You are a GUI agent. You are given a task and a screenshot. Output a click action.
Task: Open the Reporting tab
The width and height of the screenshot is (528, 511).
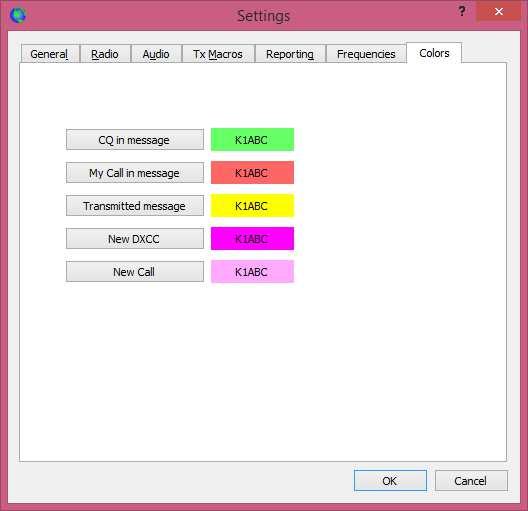coord(290,54)
